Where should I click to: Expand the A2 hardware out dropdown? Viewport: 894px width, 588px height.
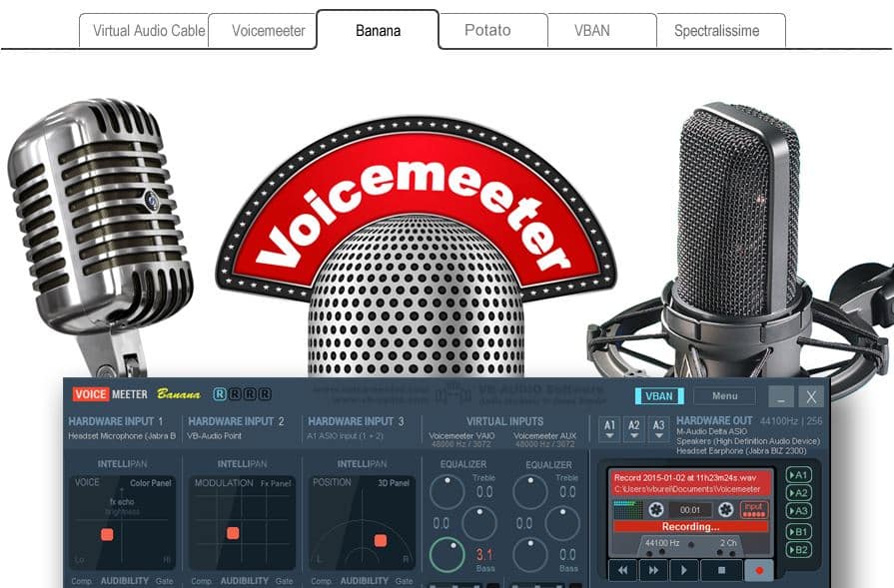pos(634,429)
